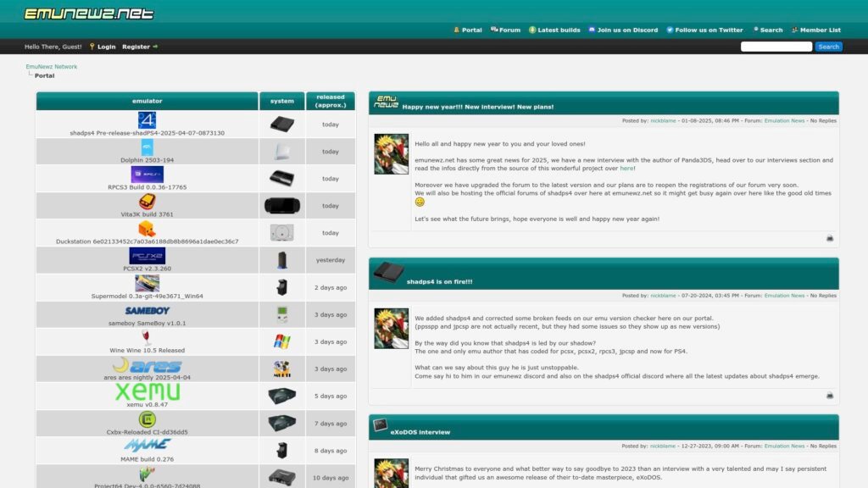Click nickblame's avatar in the shadps4 is on fire post
The width and height of the screenshot is (868, 488).
coord(391,329)
